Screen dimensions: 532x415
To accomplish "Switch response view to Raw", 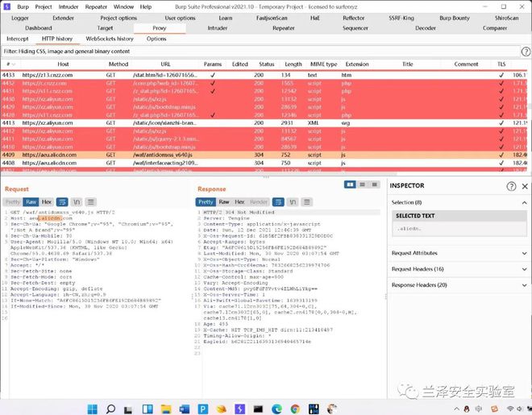I will 224,202.
